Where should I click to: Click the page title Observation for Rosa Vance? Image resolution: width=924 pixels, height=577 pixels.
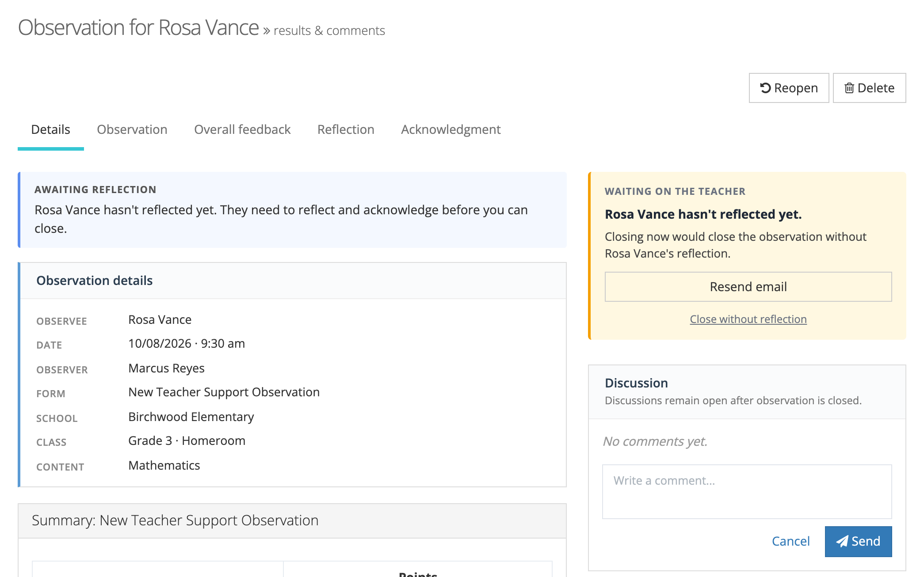tap(138, 27)
